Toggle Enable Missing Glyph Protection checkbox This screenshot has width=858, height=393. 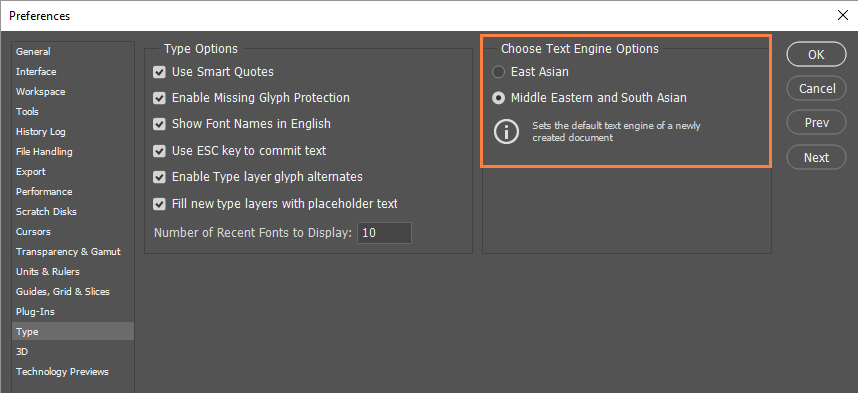pyautogui.click(x=159, y=98)
